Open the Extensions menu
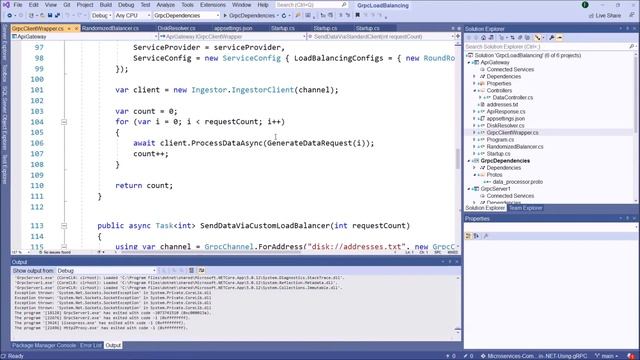The width and height of the screenshot is (640, 360). [x=213, y=5]
